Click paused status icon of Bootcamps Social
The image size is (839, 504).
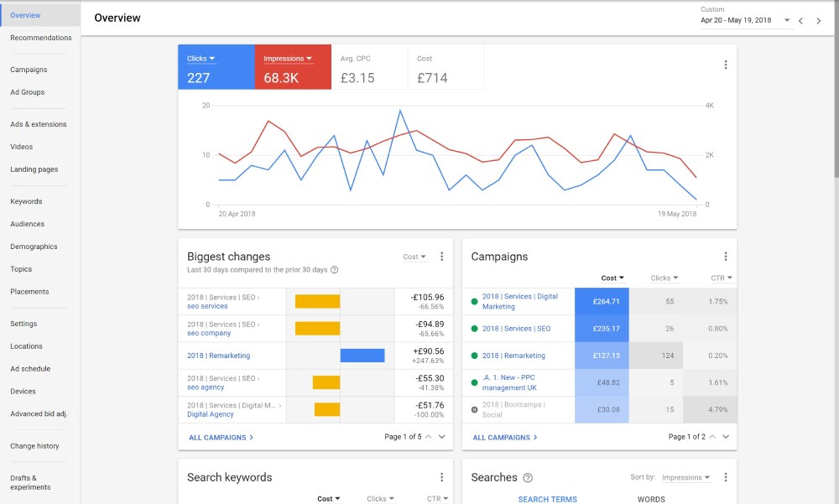pyautogui.click(x=474, y=410)
